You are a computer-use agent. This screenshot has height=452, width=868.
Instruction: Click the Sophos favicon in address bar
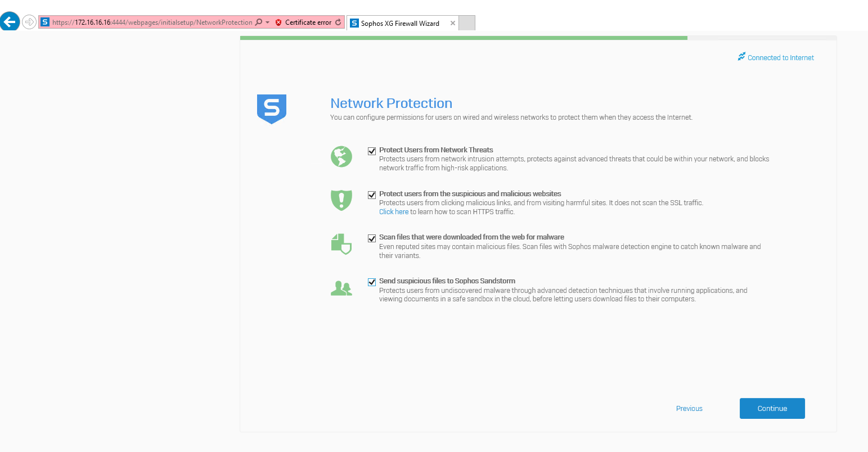[x=45, y=22]
